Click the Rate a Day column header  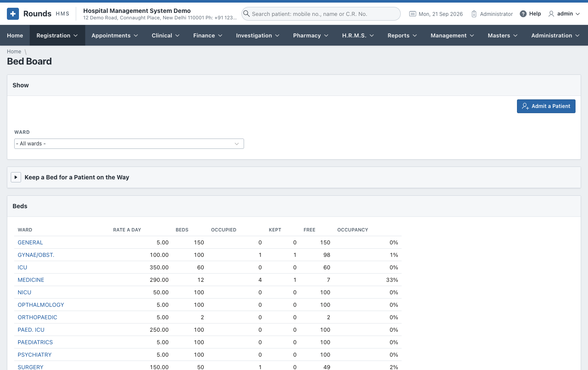[x=127, y=230]
